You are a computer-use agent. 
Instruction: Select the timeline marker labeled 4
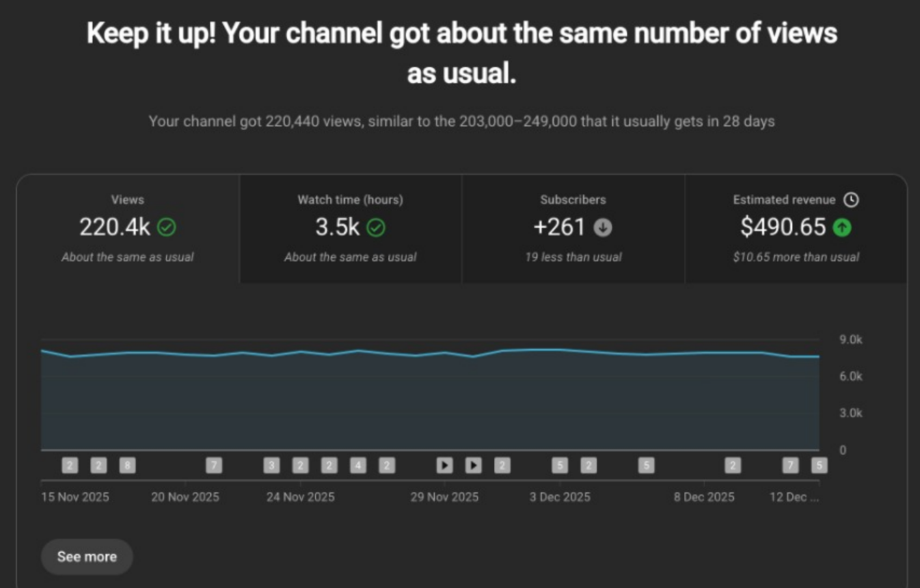click(x=358, y=465)
